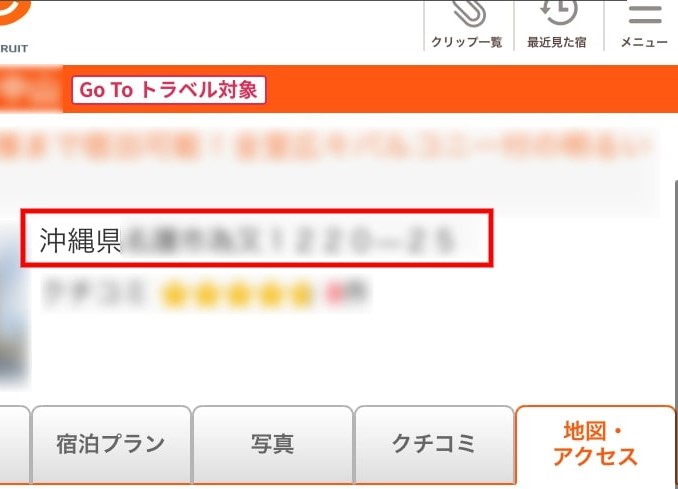
Task: Click the orange logo above RUIT text
Action: (x=15, y=12)
